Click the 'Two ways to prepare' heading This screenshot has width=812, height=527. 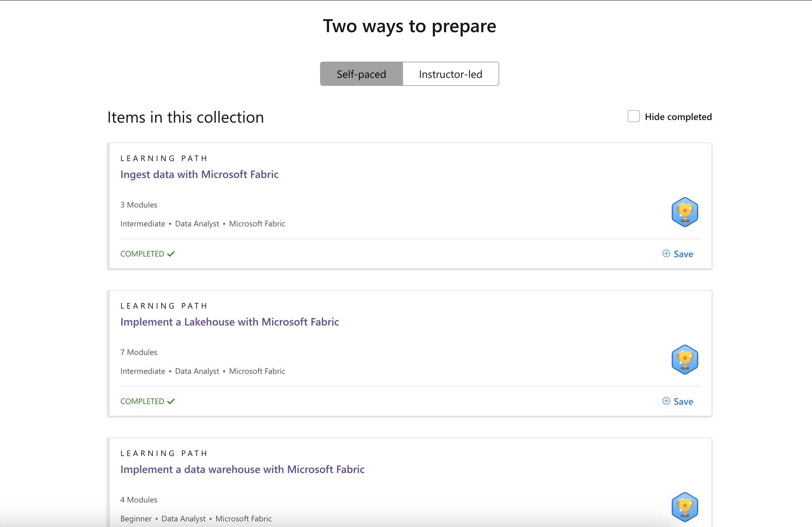click(409, 26)
